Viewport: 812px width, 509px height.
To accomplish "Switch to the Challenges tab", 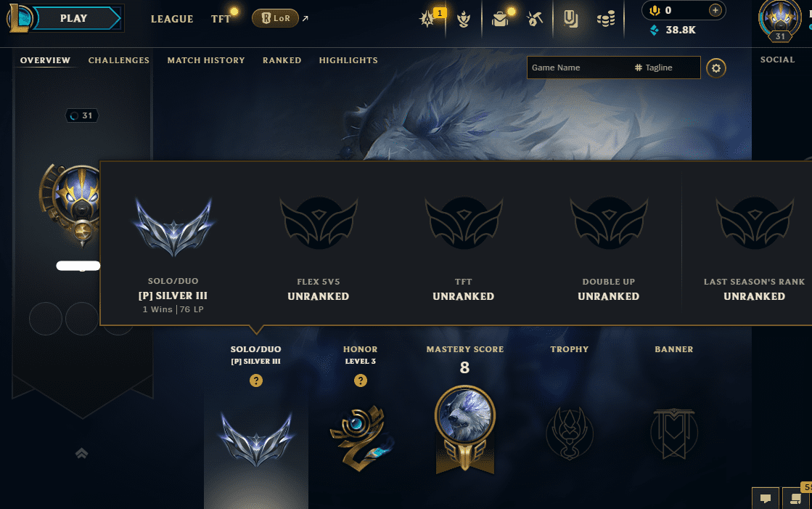I will (118, 60).
